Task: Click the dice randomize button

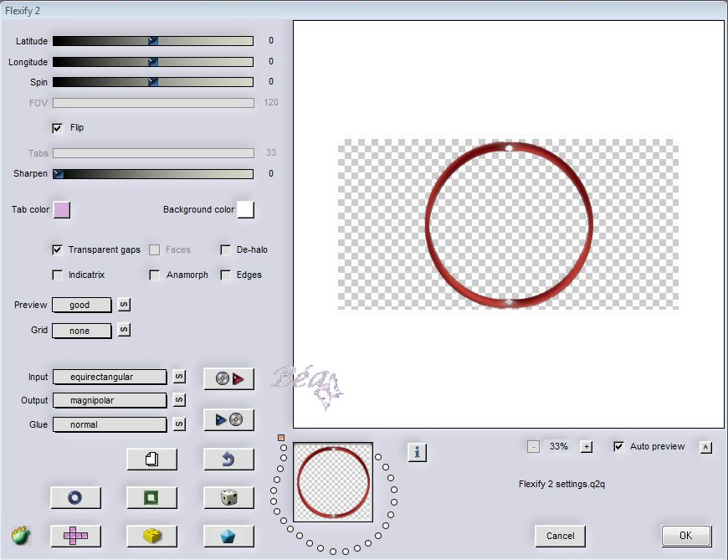Action: pos(228,497)
